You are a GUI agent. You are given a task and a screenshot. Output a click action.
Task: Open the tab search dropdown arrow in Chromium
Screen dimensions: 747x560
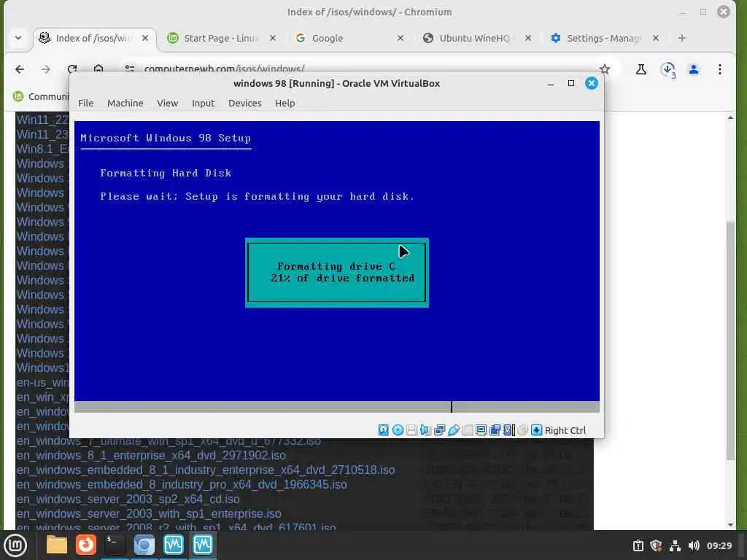(18, 38)
